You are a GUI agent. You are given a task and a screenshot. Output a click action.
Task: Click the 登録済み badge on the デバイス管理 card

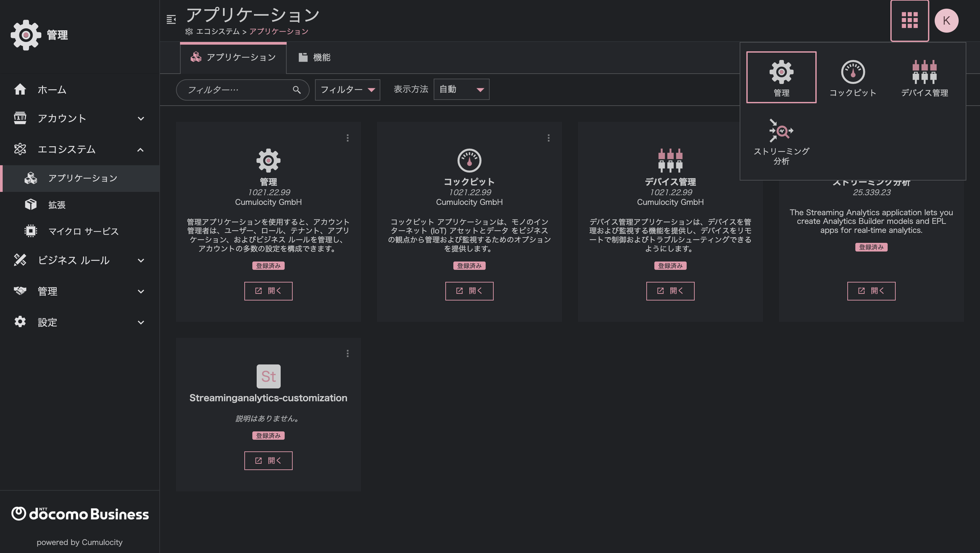(670, 266)
